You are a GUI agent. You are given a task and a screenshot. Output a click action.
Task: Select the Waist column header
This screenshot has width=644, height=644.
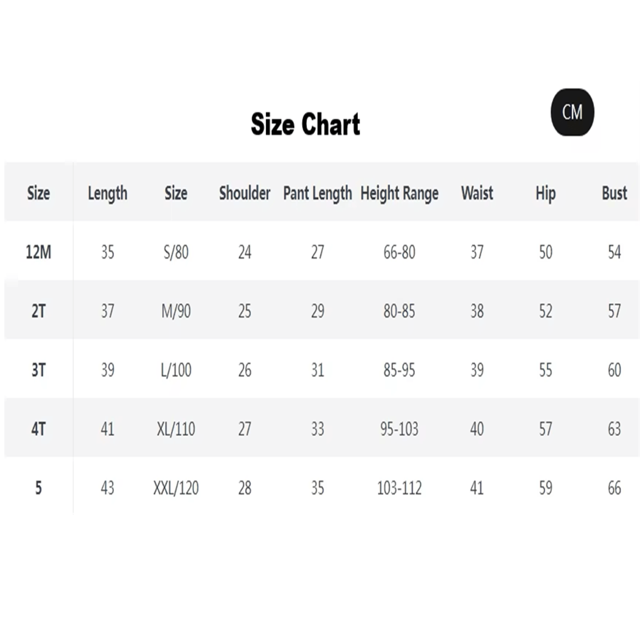pos(477,193)
